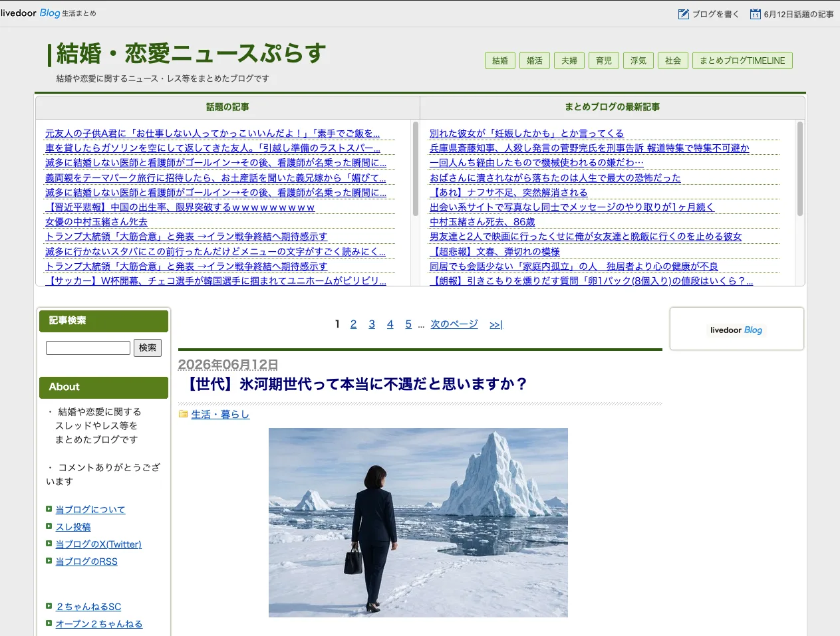Viewport: 840px width, 636px height.
Task: Go to page 4 in pagination
Action: pos(390,324)
